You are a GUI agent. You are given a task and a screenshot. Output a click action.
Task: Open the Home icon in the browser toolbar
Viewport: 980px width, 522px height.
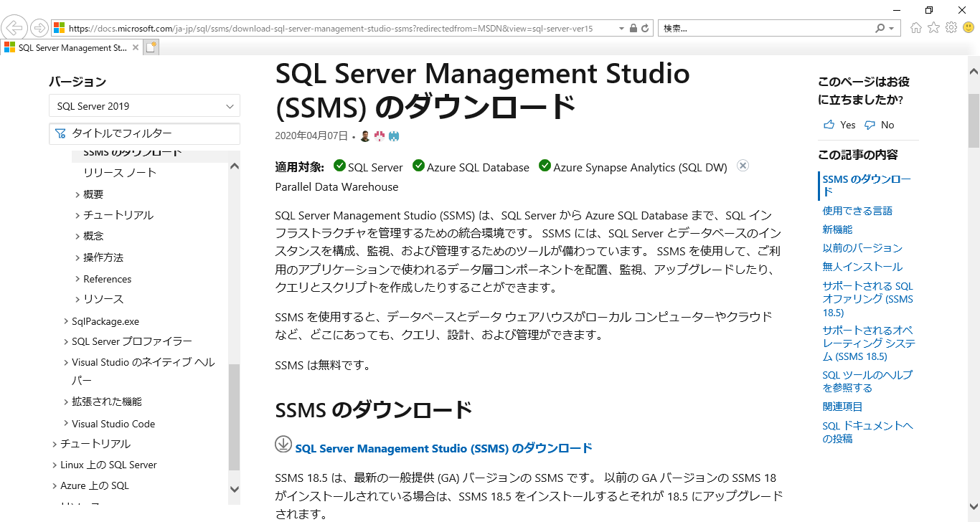[x=916, y=28]
